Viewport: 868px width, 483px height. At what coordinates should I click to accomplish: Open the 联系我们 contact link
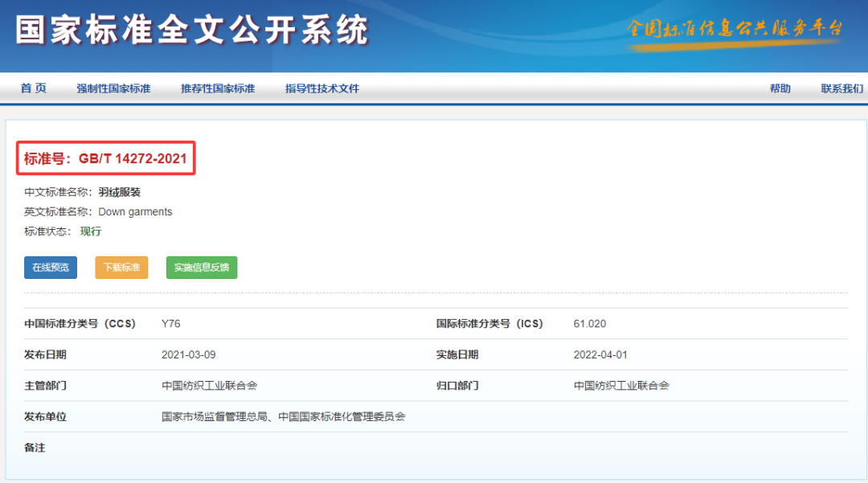coord(841,88)
